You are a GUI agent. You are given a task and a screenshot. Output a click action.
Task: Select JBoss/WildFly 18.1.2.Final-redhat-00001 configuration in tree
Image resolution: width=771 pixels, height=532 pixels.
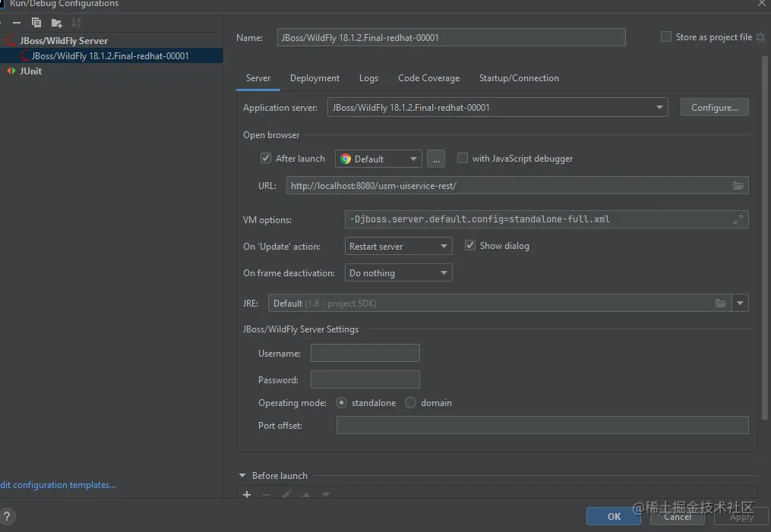click(110, 56)
